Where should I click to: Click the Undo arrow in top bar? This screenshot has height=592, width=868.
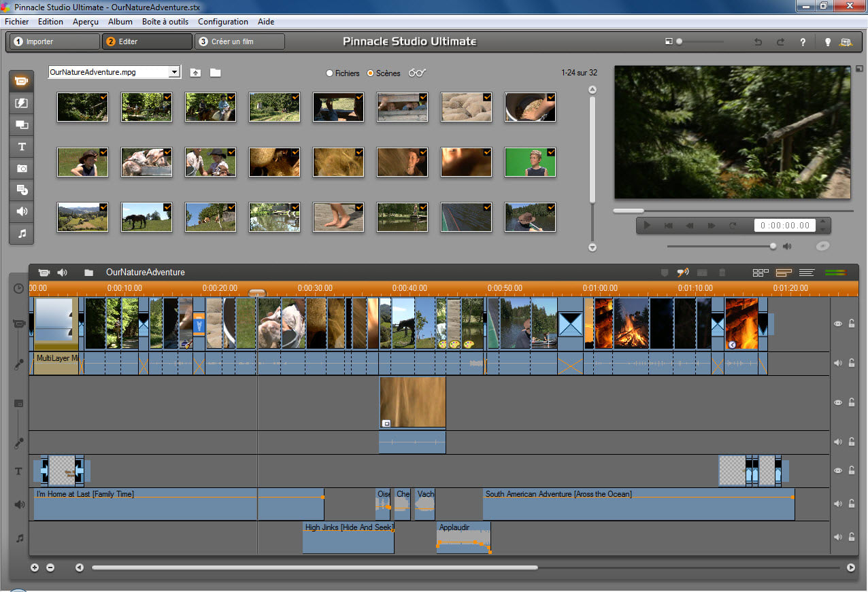(x=758, y=42)
